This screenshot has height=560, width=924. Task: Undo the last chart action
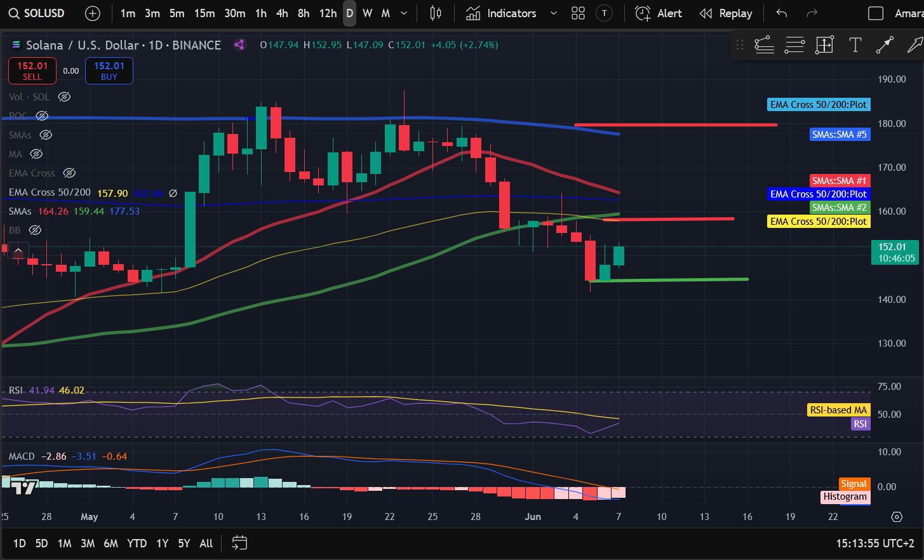782,13
